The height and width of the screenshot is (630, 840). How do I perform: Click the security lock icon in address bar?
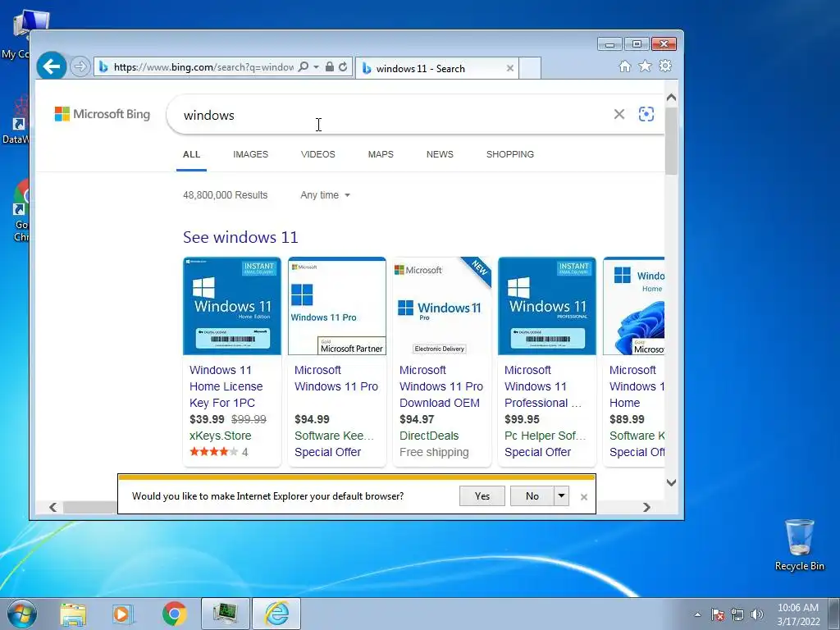[330, 66]
